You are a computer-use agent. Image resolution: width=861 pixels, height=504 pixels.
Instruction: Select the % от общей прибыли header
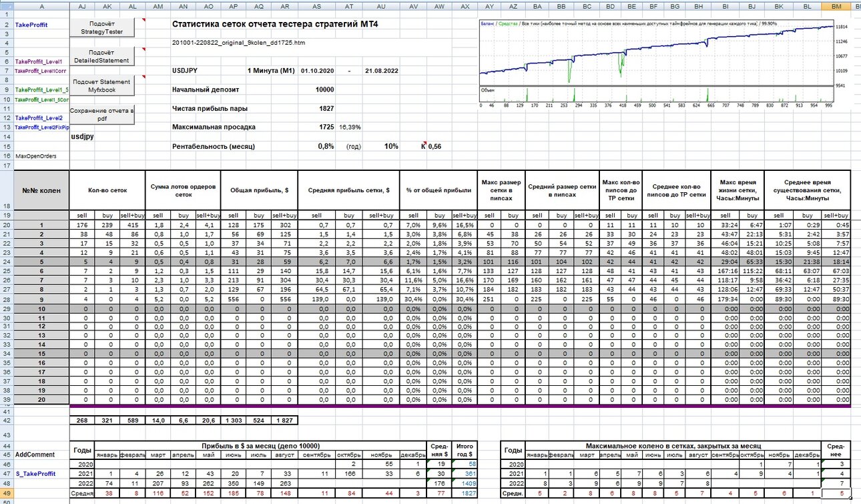point(439,190)
